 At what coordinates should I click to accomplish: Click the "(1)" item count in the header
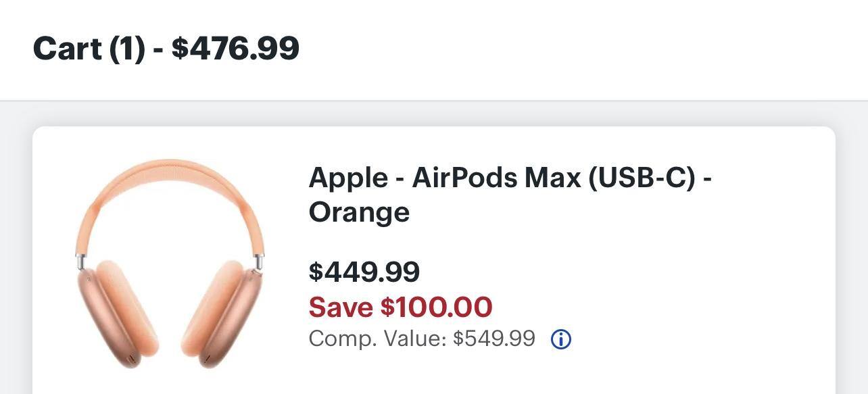click(x=127, y=49)
